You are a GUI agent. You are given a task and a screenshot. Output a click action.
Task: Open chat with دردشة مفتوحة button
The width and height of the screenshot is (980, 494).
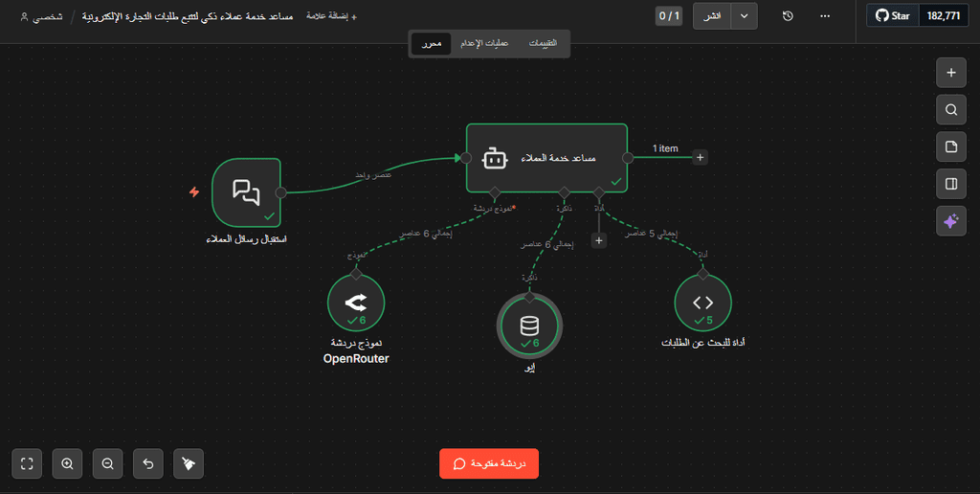(489, 463)
